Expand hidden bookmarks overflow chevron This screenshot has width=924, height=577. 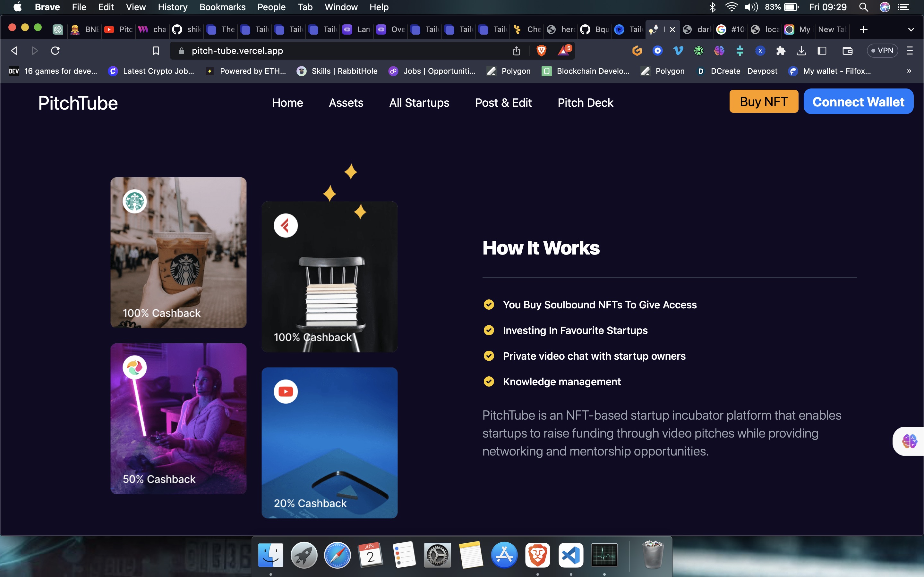click(909, 71)
